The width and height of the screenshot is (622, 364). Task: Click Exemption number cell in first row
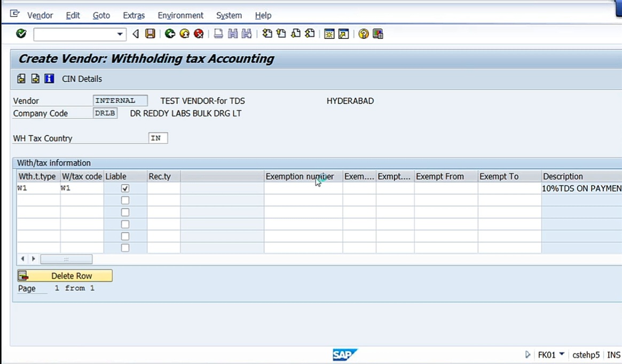click(x=303, y=188)
